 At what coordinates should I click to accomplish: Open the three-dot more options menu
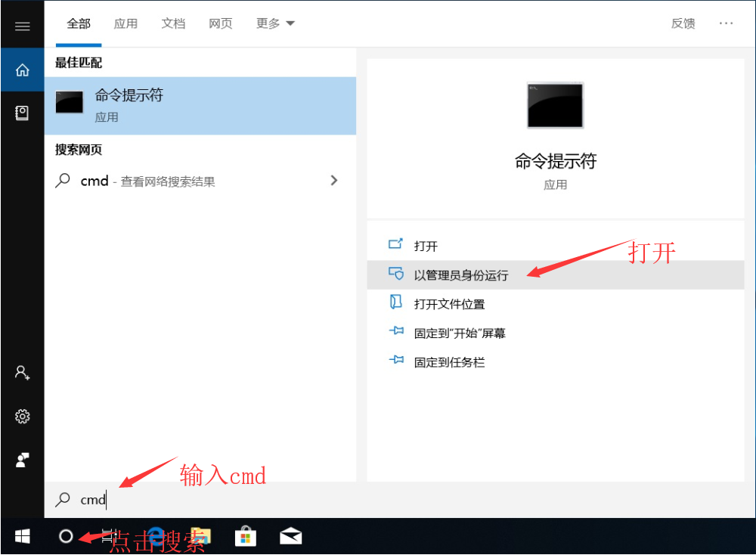(x=726, y=23)
